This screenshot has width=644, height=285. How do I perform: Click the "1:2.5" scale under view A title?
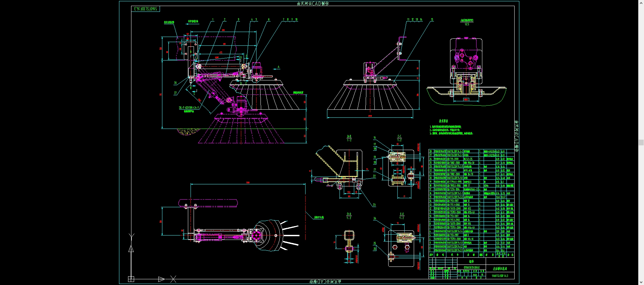[467, 24]
